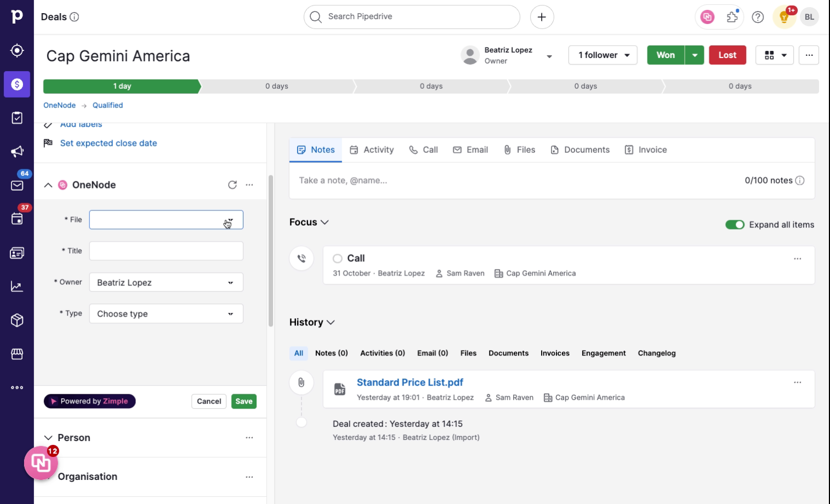Image resolution: width=830 pixels, height=504 pixels.
Task: Open Projects clipboard icon in sidebar
Action: pos(17,118)
